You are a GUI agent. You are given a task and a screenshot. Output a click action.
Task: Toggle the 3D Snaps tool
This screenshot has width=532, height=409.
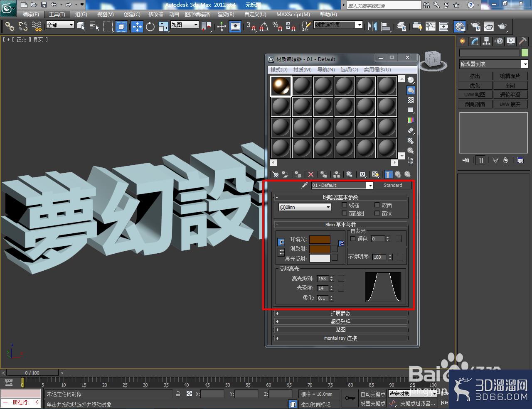click(x=251, y=27)
